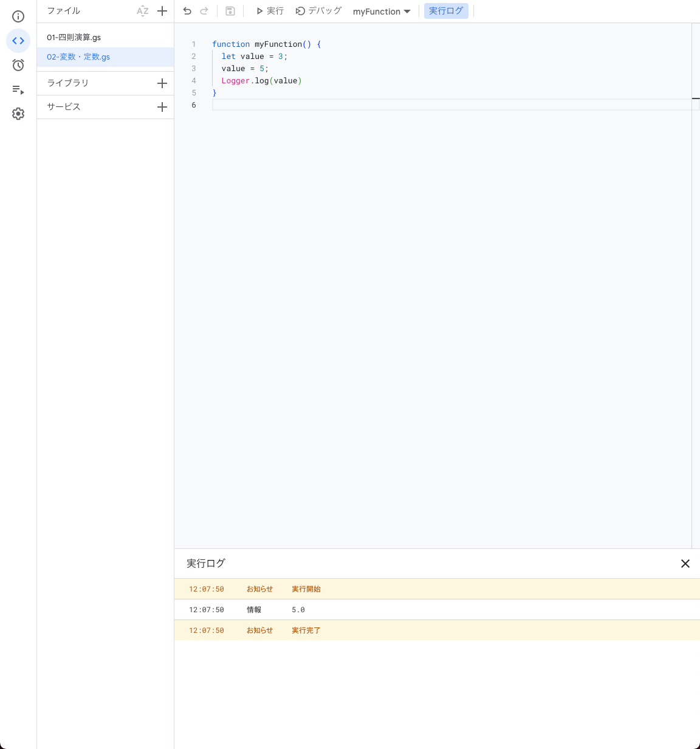
Task: Open file 01-四則演算.gs
Action: click(105, 38)
